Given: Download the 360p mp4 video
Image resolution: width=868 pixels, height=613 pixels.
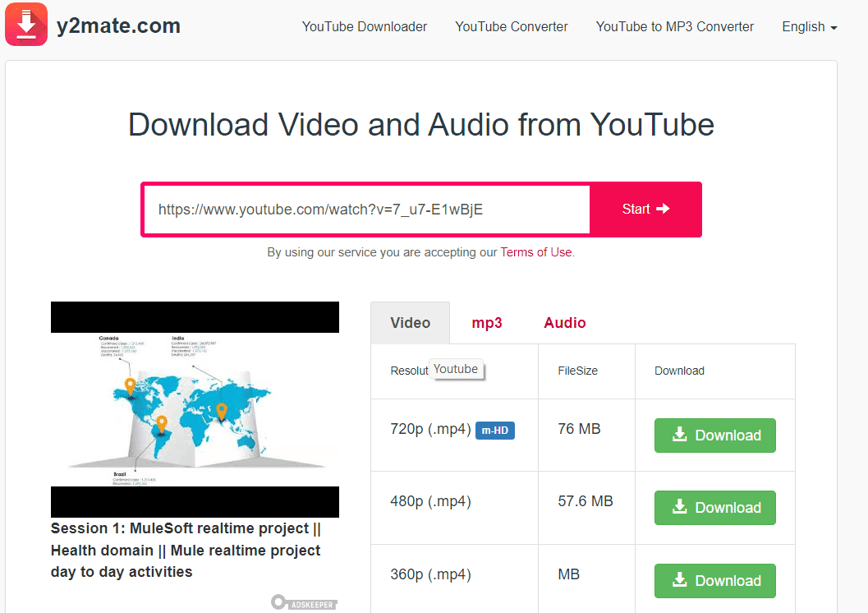Looking at the screenshot, I should pyautogui.click(x=714, y=580).
